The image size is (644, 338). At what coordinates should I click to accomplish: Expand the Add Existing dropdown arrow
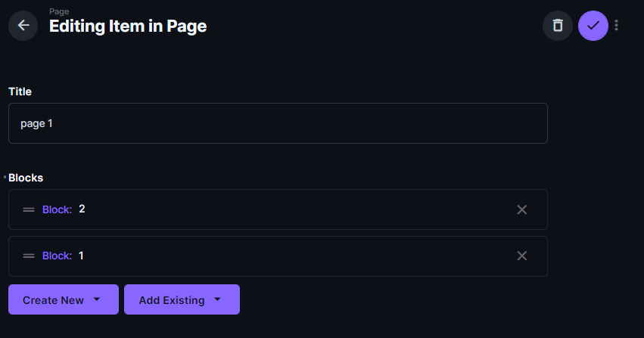pos(217,299)
